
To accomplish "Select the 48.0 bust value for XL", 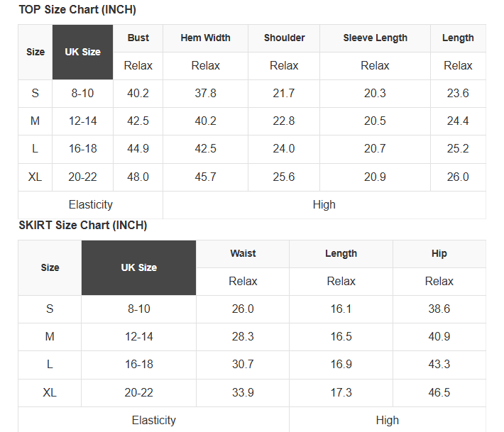I will coord(138,177).
